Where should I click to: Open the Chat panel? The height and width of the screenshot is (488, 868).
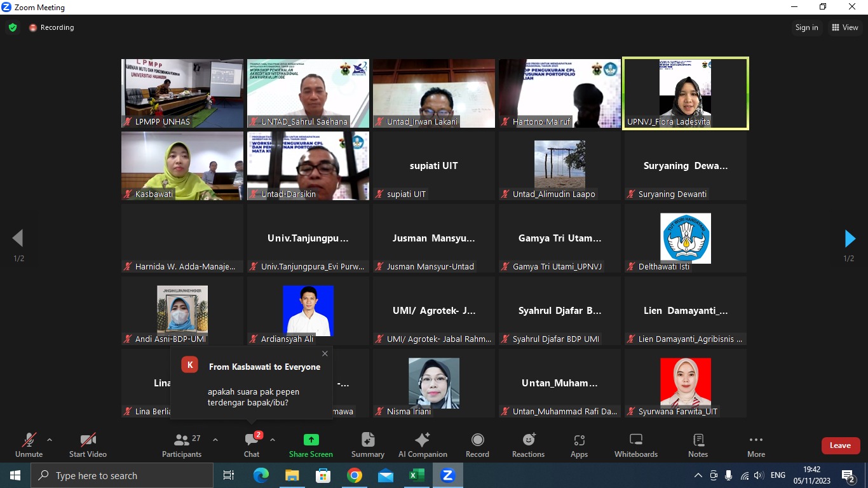[252, 445]
